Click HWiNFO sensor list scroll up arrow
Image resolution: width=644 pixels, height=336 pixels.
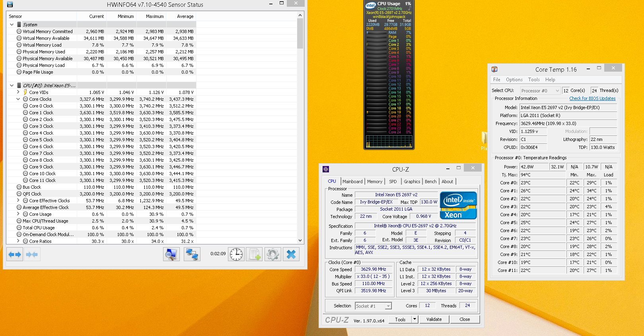click(300, 15)
